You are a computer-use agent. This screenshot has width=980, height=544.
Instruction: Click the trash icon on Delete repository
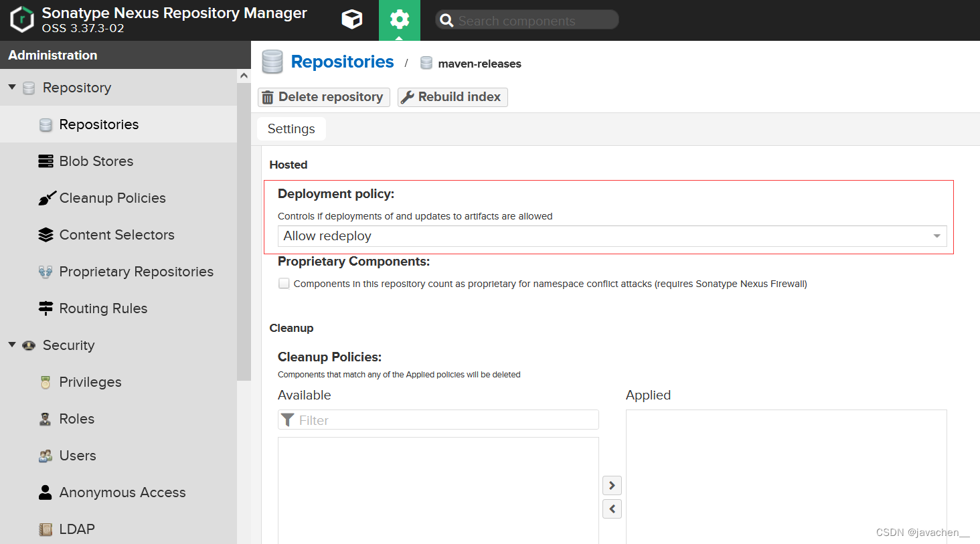(268, 98)
